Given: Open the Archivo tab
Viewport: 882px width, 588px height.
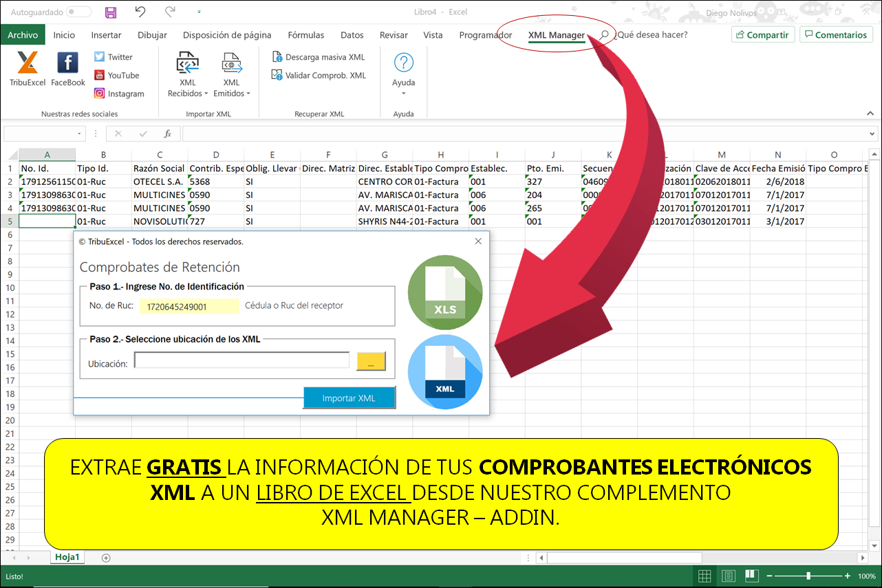Looking at the screenshot, I should (x=23, y=35).
